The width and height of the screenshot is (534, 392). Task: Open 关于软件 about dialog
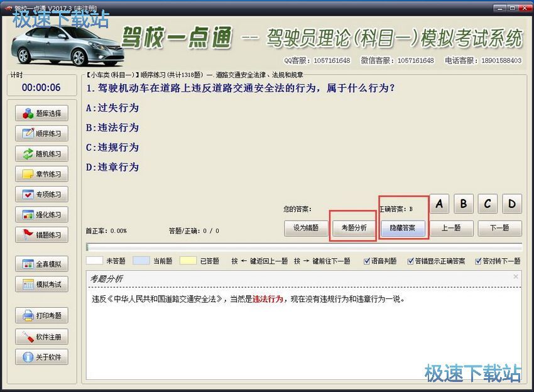click(41, 357)
